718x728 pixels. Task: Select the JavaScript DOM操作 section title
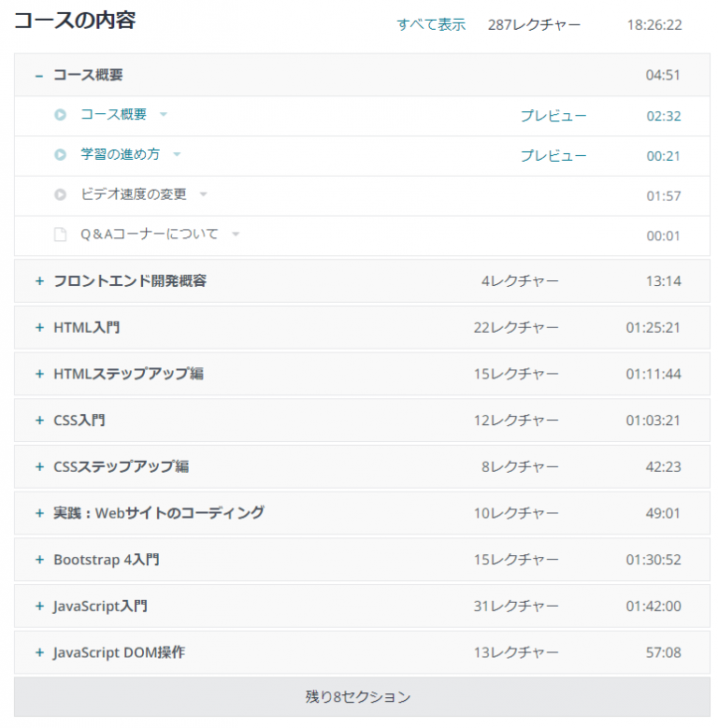point(119,652)
